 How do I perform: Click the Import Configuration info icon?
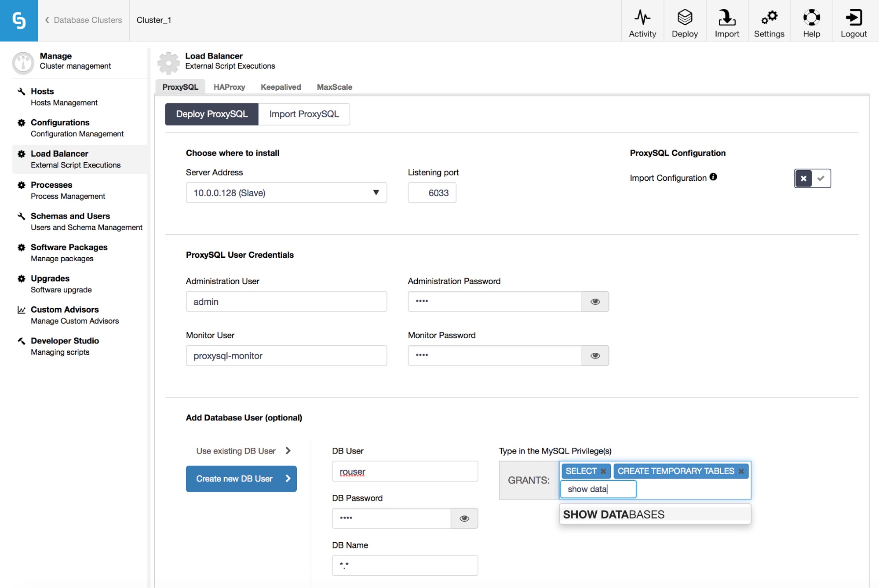click(x=713, y=177)
